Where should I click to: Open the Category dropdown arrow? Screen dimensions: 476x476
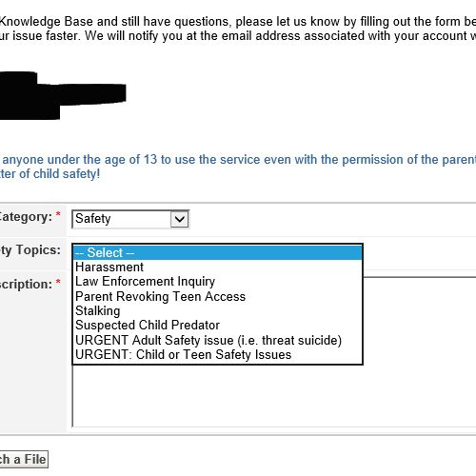(180, 219)
